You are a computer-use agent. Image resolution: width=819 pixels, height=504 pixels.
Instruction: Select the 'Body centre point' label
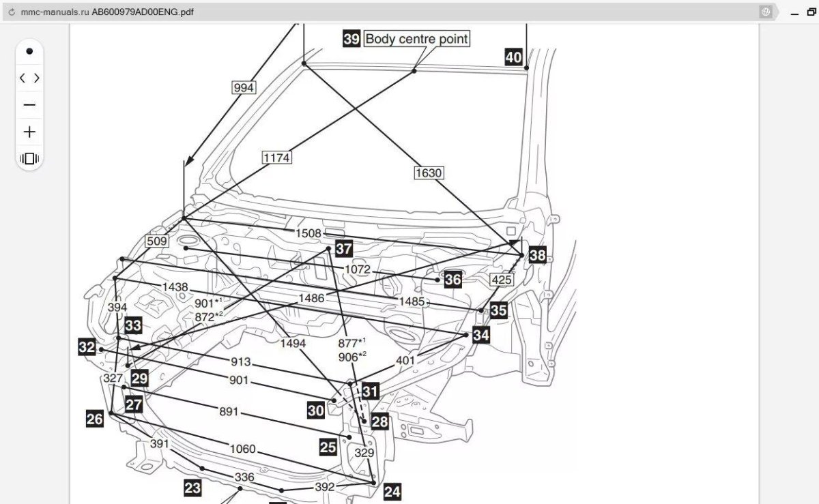[x=417, y=39]
